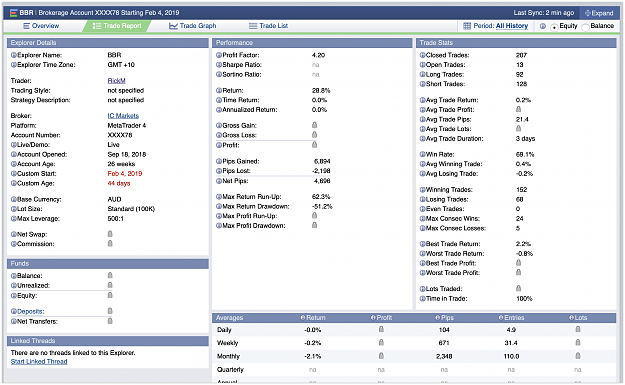Viewport: 625px width, 385px height.
Task: Click the lock icon next to Gross Gain
Action: pos(314,125)
